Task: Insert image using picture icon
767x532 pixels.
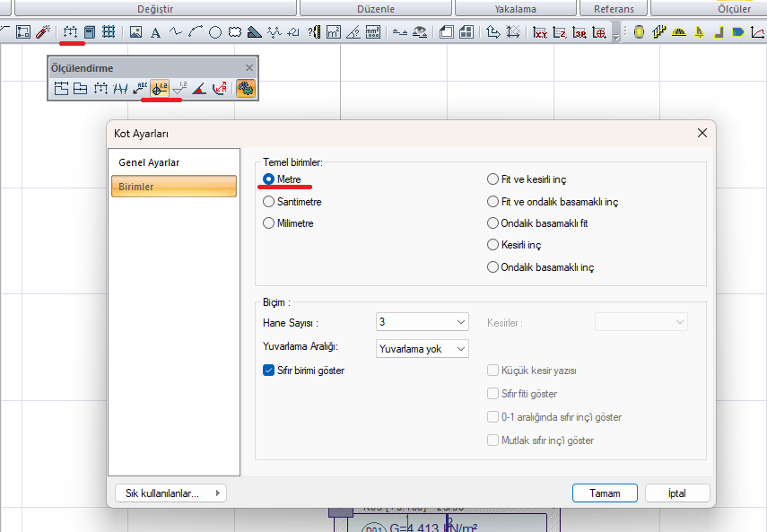Action: 135,32
